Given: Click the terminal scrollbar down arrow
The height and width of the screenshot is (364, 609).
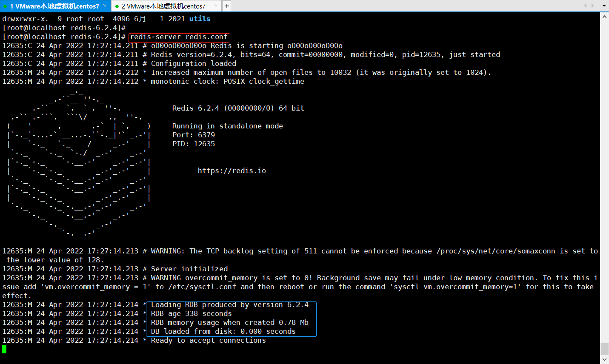Looking at the screenshot, I should click(604, 360).
